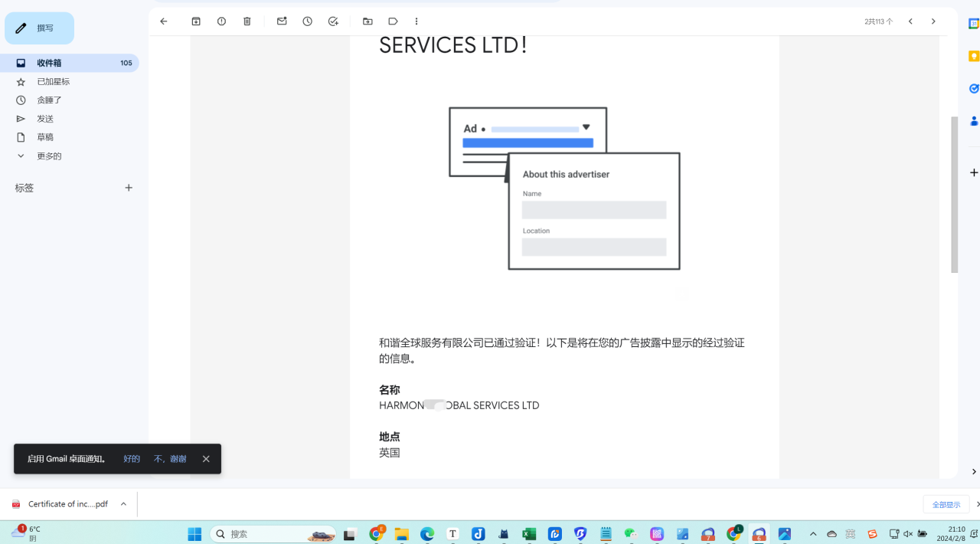This screenshot has width=980, height=544.
Task: Report this email as spam
Action: 221,21
